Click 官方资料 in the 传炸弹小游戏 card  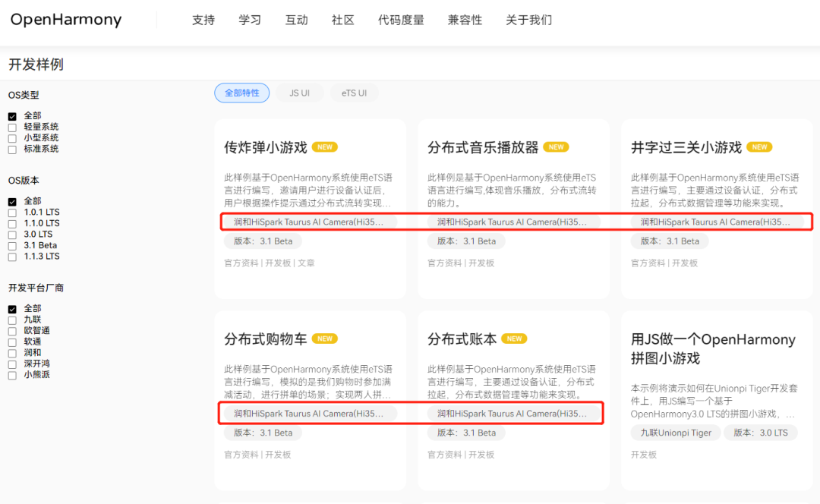(x=241, y=263)
